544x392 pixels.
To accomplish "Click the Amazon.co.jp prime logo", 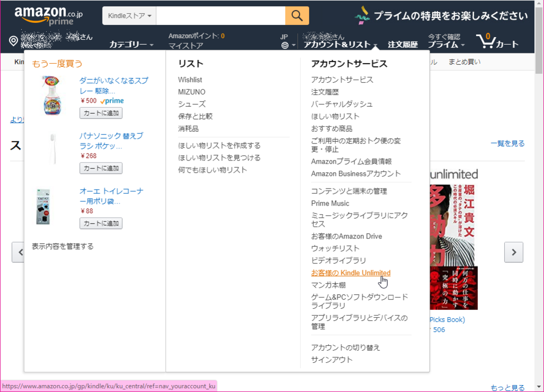I will tap(48, 16).
